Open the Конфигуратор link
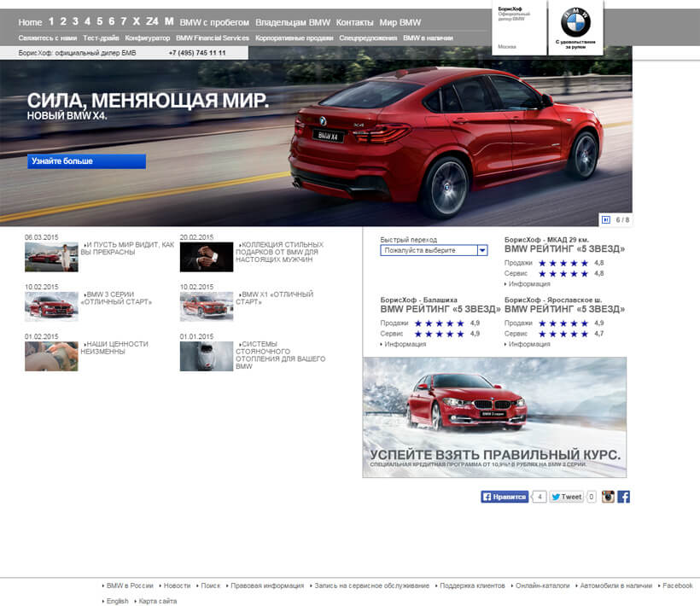The image size is (700, 606). click(x=148, y=38)
